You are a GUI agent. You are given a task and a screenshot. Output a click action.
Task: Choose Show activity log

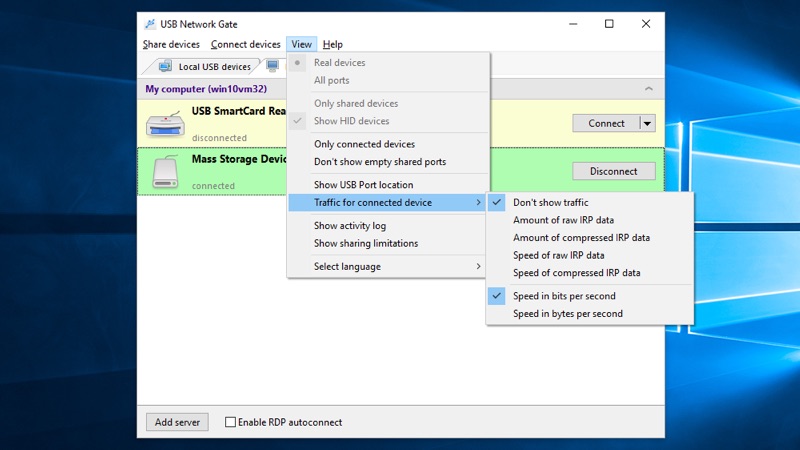(388, 226)
